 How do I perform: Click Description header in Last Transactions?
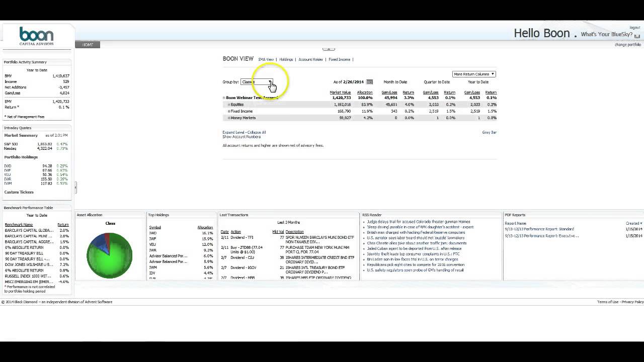[x=295, y=232]
